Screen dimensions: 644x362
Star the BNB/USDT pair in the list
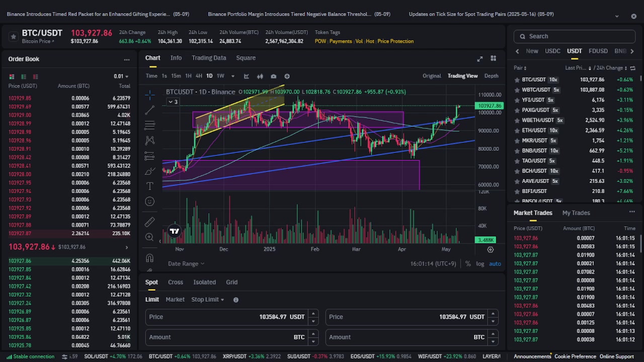[x=517, y=151]
